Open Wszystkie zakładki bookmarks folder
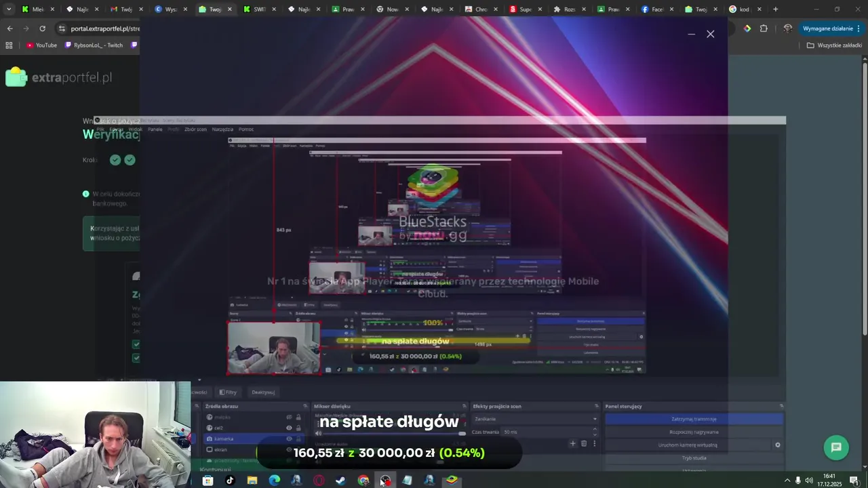The width and height of the screenshot is (868, 488). coord(834,45)
